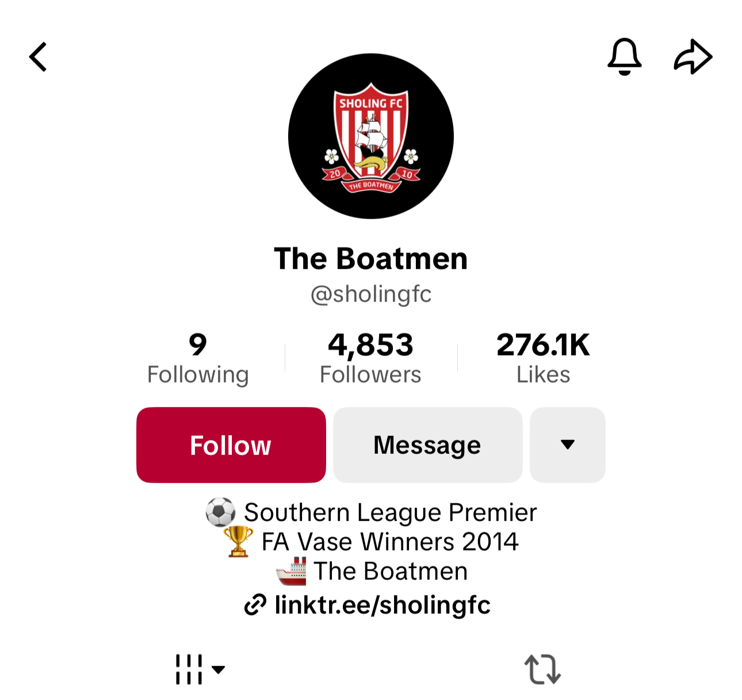Open the Sholing FC profile picture
Image resolution: width=742 pixels, height=700 pixels.
coord(371,136)
